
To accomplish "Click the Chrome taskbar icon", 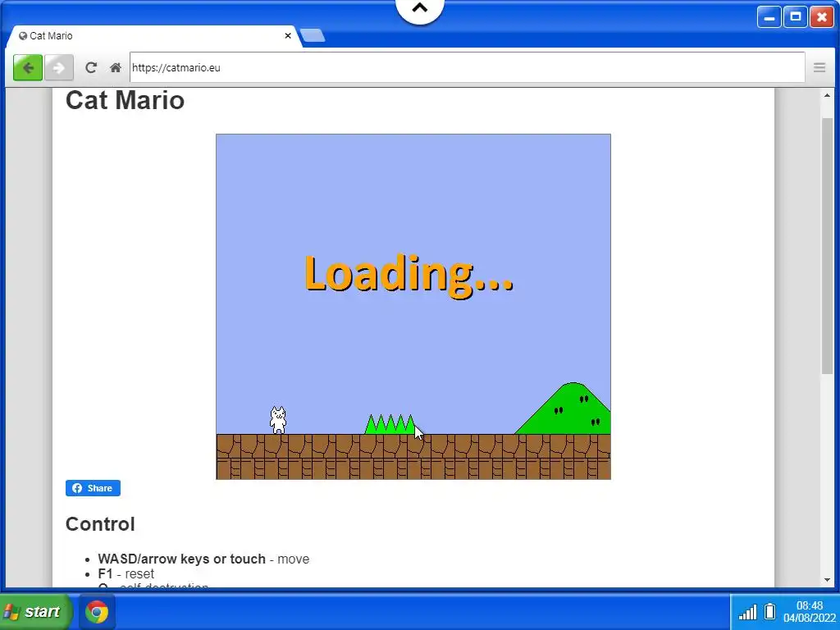I will coord(97,611).
